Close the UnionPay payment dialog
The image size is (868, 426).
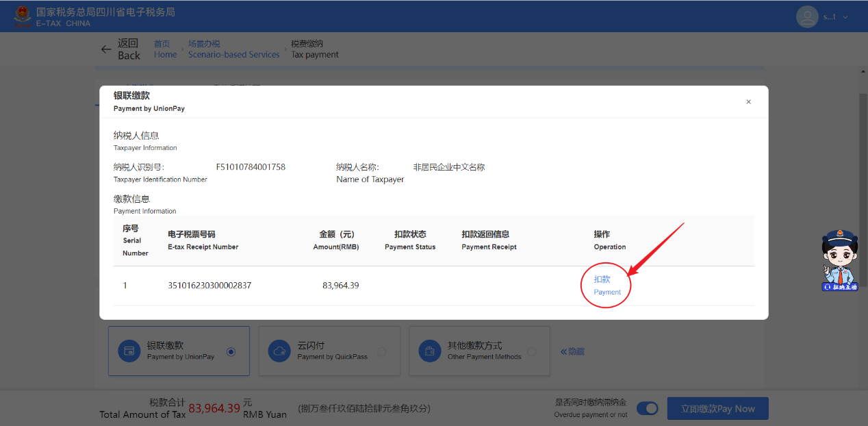(748, 102)
